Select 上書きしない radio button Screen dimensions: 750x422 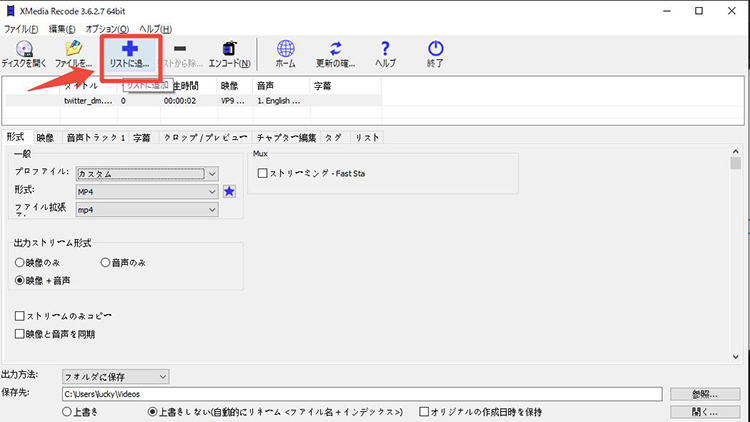(x=153, y=411)
